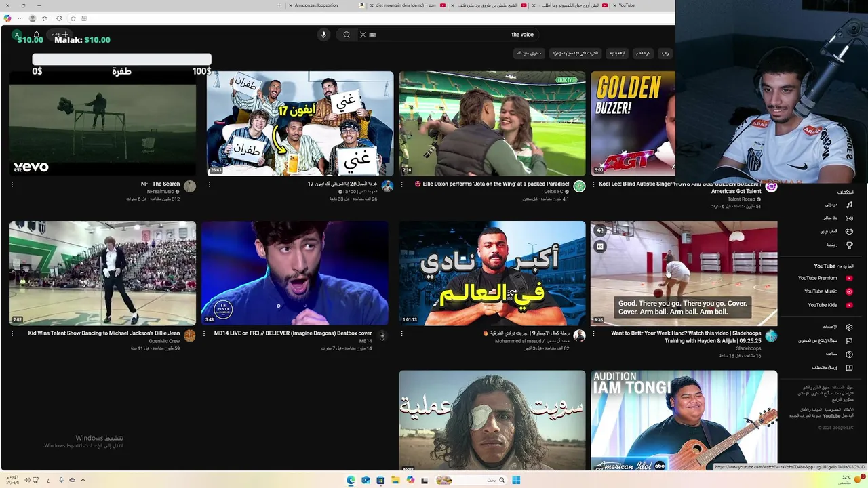Select the 'كرة القدم' filter chip
The image size is (868, 488).
pos(642,53)
